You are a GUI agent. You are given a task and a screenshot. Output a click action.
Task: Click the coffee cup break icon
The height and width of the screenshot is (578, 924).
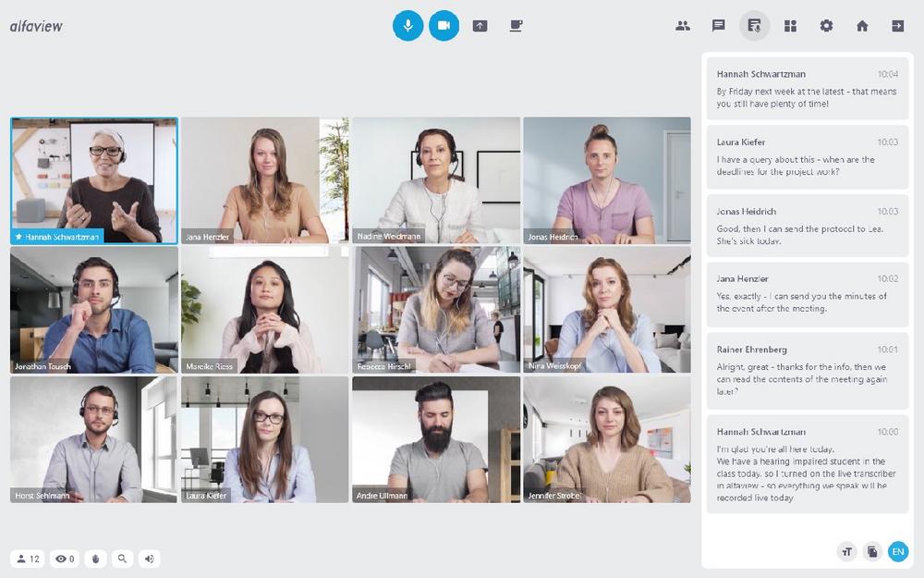tap(516, 26)
